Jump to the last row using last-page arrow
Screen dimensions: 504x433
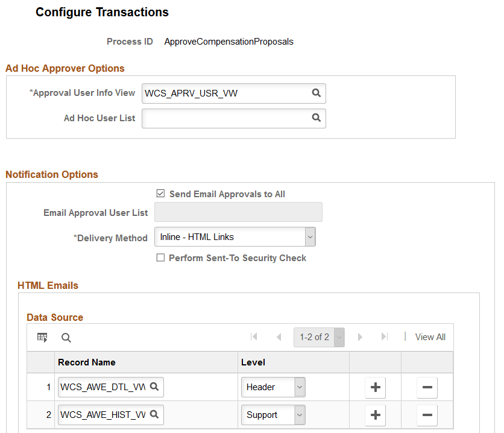point(385,337)
